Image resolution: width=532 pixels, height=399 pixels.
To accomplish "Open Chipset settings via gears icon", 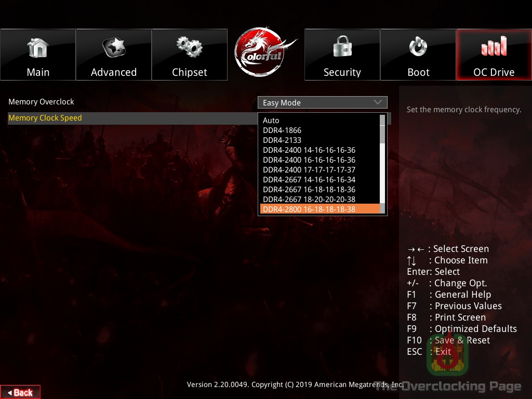I will pos(190,47).
